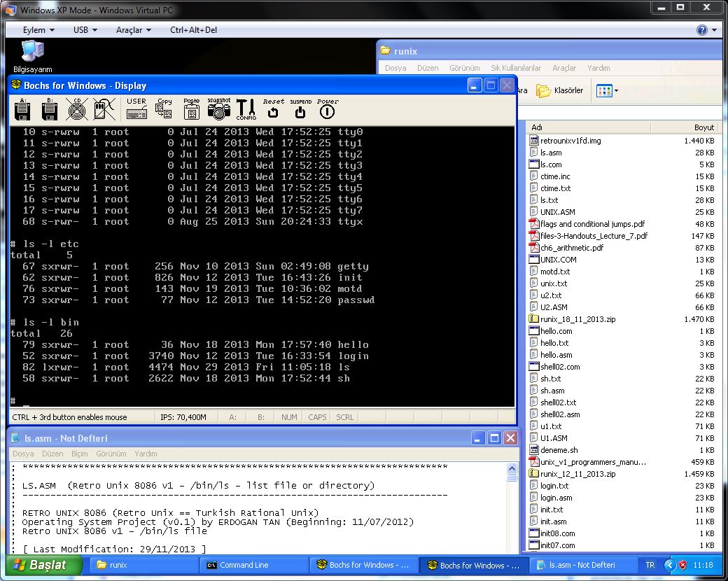Click the Paste icon in Bochs toolbar
The height and width of the screenshot is (581, 728).
191,108
